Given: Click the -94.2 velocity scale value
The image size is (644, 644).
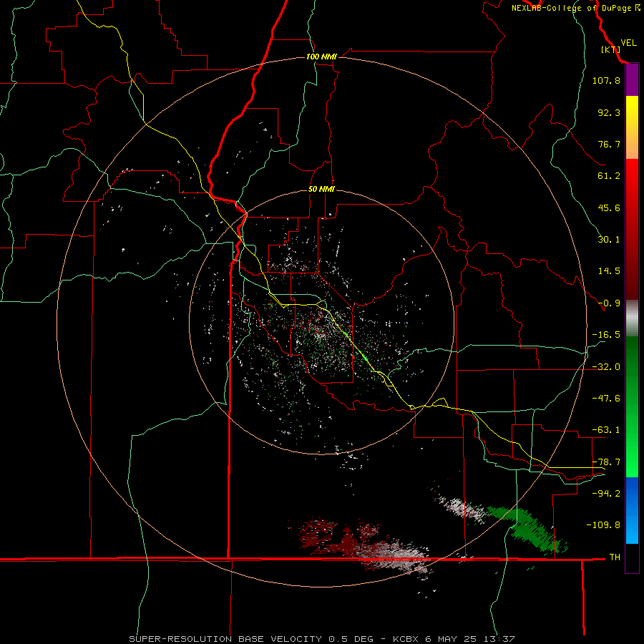Looking at the screenshot, I should click(x=606, y=493).
